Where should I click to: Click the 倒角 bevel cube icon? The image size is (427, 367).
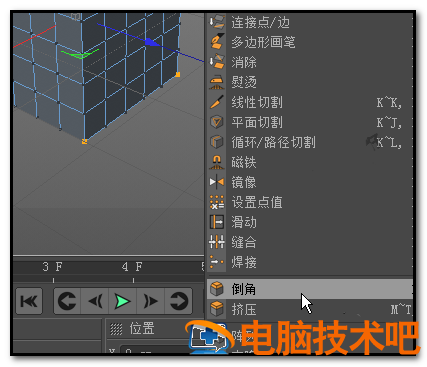[217, 289]
